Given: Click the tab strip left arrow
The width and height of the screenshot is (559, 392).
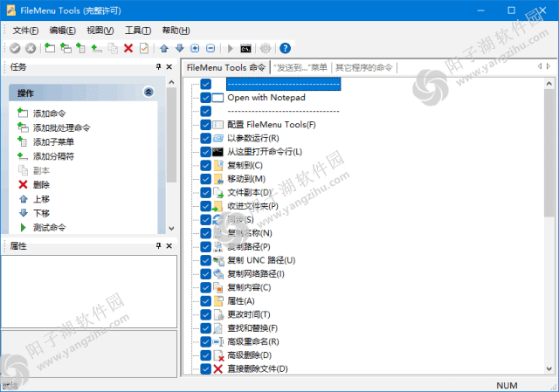Looking at the screenshot, I should coord(540,66).
